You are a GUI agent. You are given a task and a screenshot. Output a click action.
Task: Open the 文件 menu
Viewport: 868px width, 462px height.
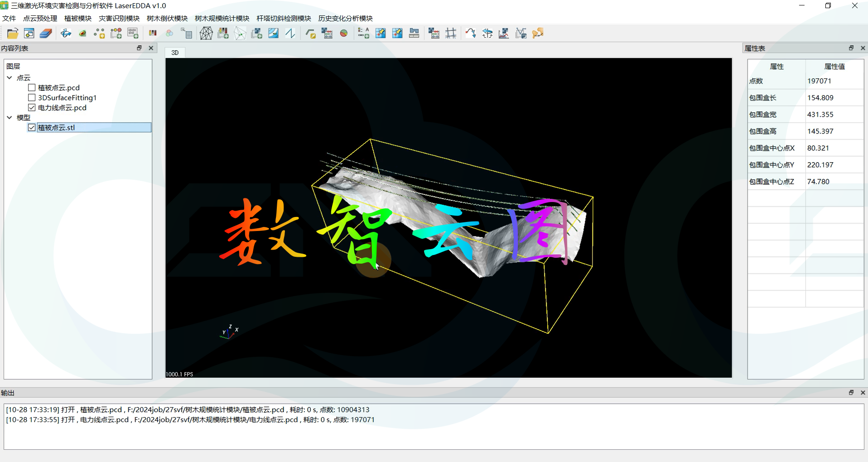(x=9, y=19)
